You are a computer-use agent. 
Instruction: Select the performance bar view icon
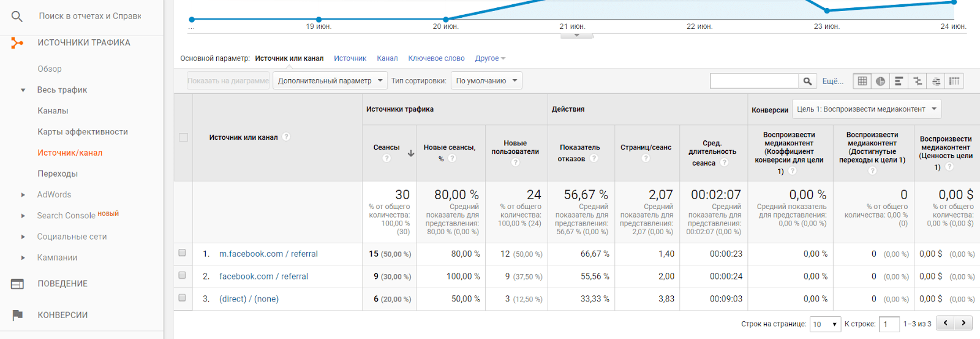click(x=899, y=81)
